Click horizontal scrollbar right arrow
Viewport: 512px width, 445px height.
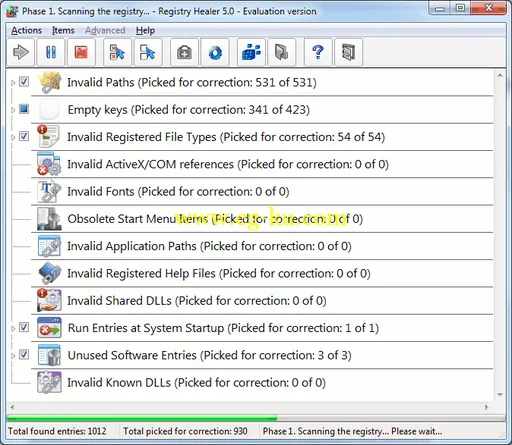click(486, 407)
